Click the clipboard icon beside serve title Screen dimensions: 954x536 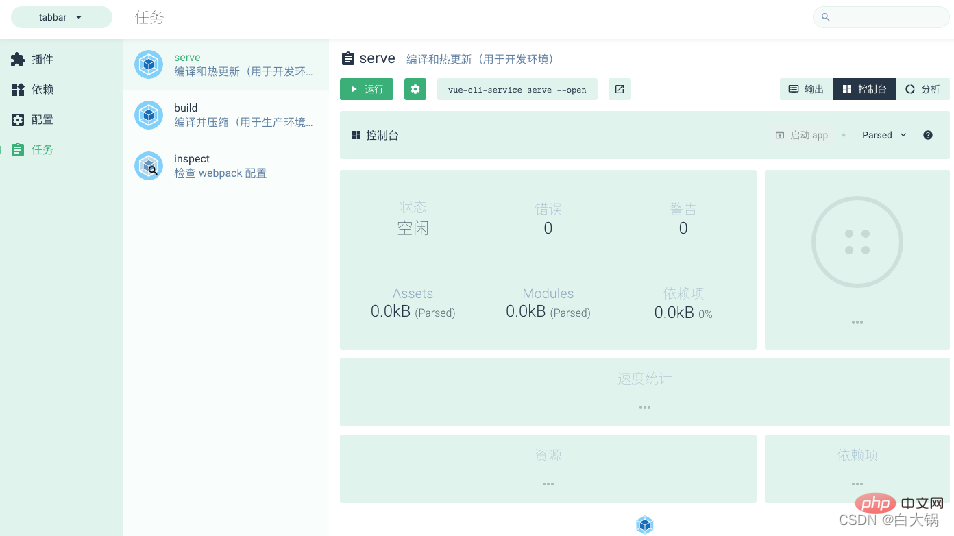[x=347, y=58]
